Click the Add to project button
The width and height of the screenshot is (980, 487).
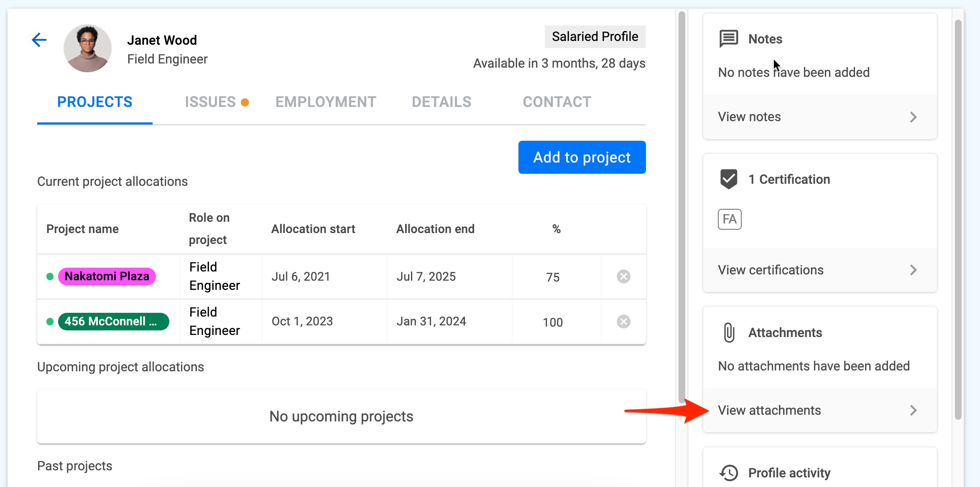click(582, 157)
